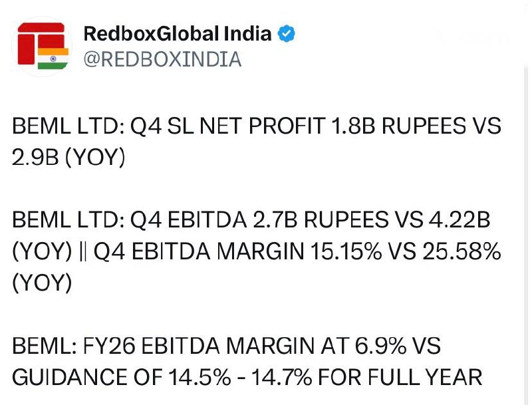This screenshot has height=405, width=532.
Task: Select the Q4 SL NET PROFIT line
Action: [257, 126]
